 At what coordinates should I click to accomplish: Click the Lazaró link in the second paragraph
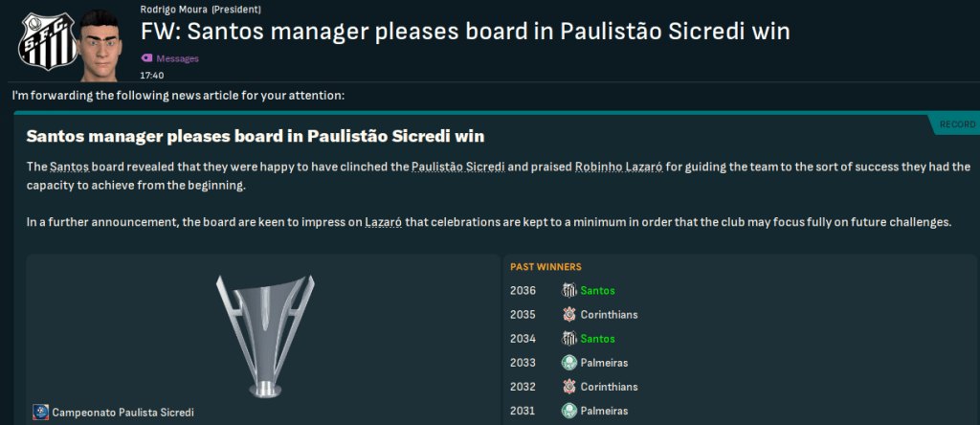point(383,223)
